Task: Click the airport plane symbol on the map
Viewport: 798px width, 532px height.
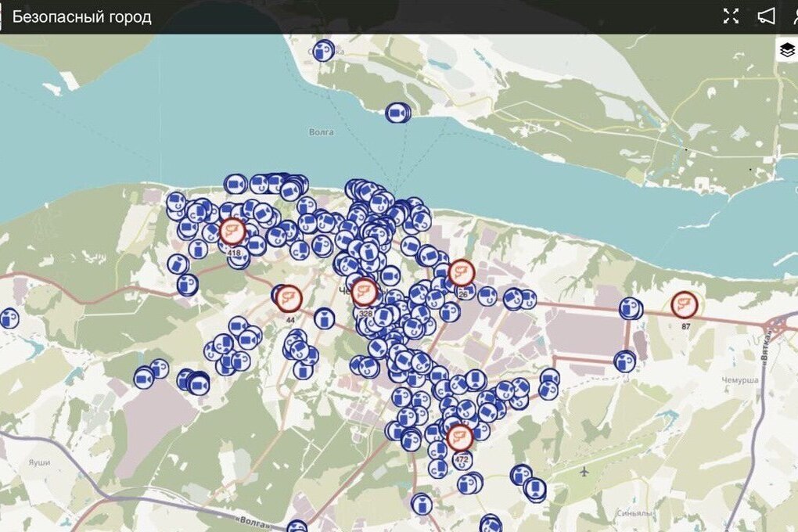Action: 585,471
